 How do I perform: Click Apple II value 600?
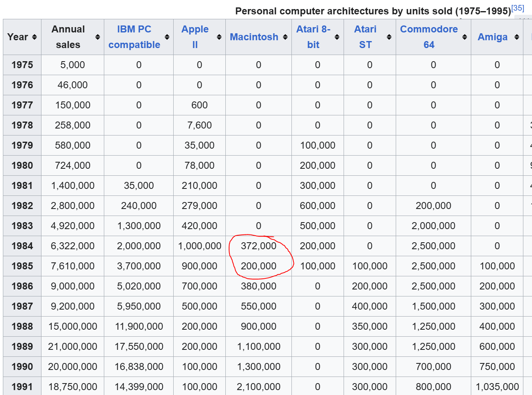point(199,105)
